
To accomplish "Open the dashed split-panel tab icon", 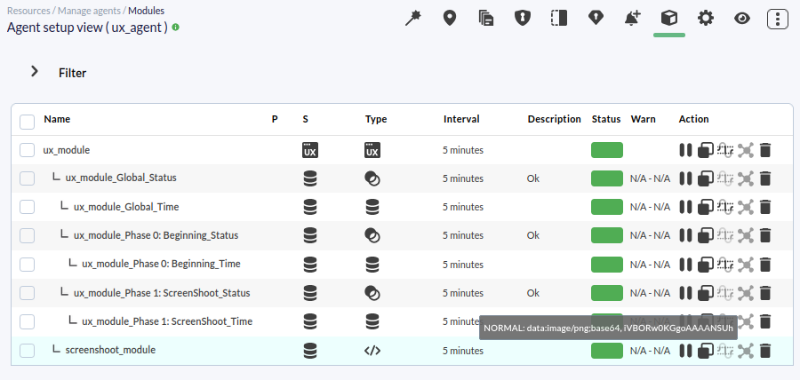I will 559,19.
